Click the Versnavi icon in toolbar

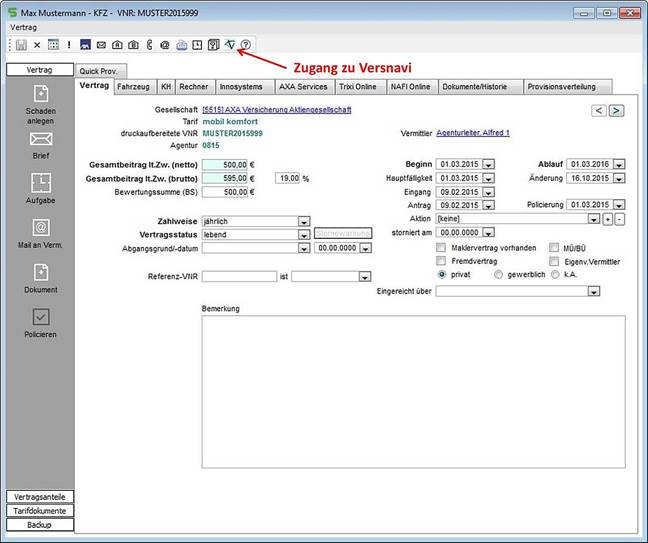(230, 45)
